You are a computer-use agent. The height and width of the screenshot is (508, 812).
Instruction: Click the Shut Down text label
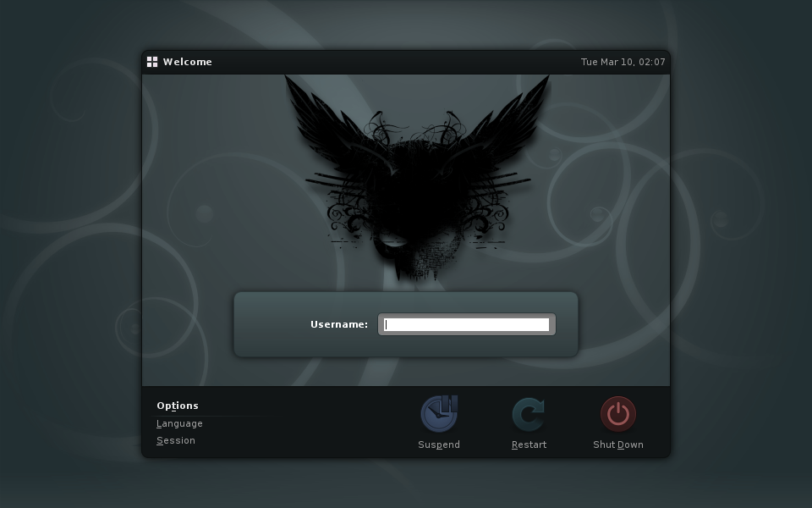pos(617,444)
